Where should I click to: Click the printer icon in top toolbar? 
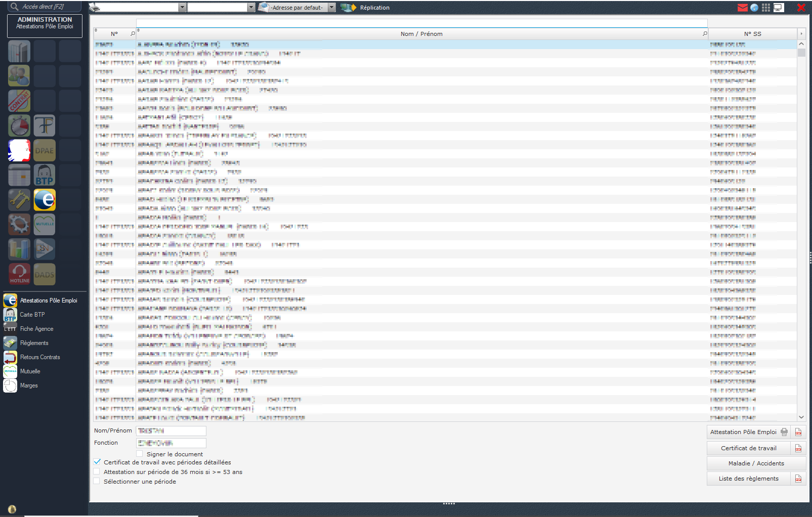(95, 8)
